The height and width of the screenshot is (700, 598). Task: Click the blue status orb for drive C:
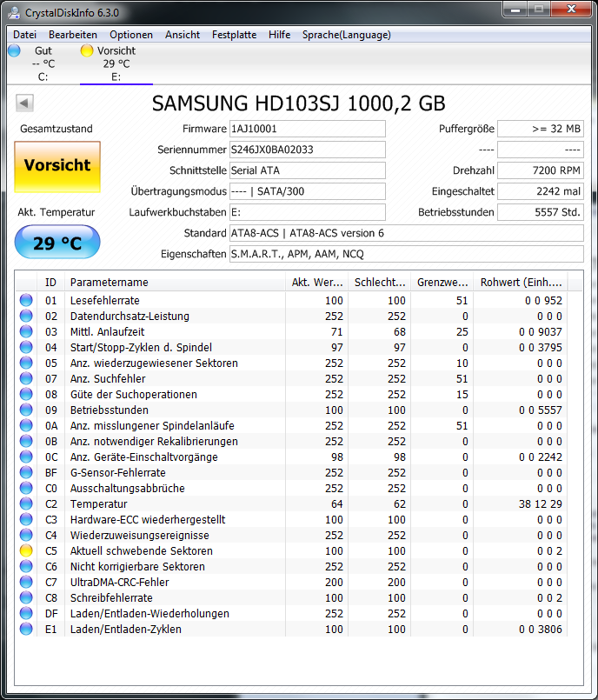pos(14,50)
